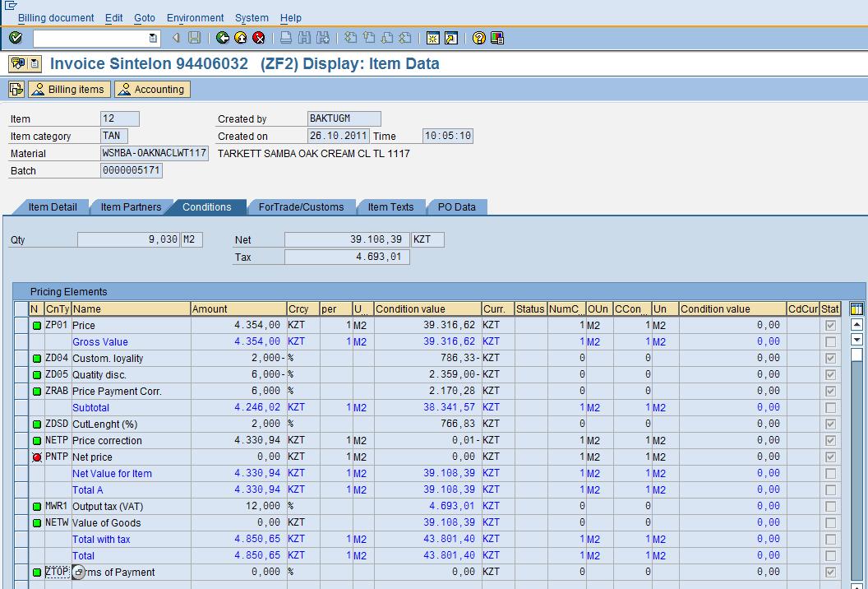Toggle the Stat checkbox on the ZD04 Custom. loyality row
This screenshot has width=868, height=589.
click(830, 359)
